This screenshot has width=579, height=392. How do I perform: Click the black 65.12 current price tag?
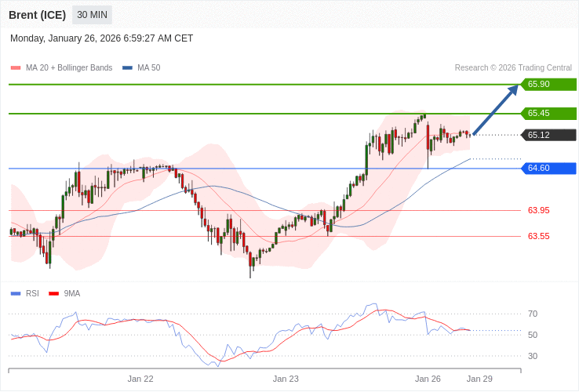pos(548,135)
